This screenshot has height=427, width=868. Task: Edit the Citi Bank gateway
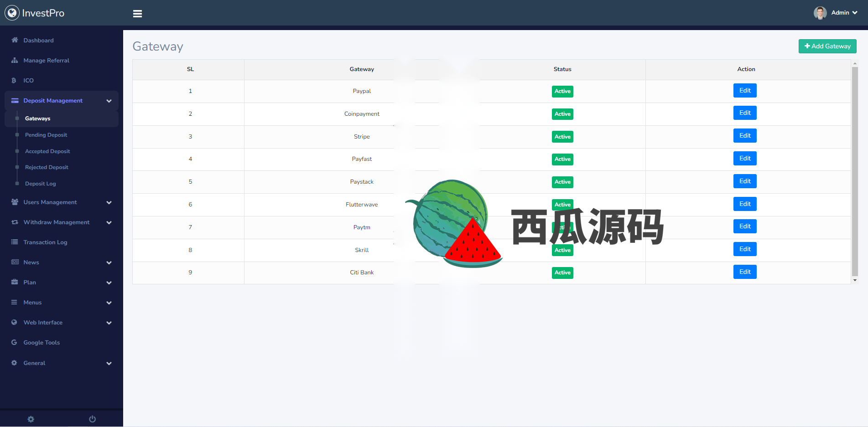[745, 272]
